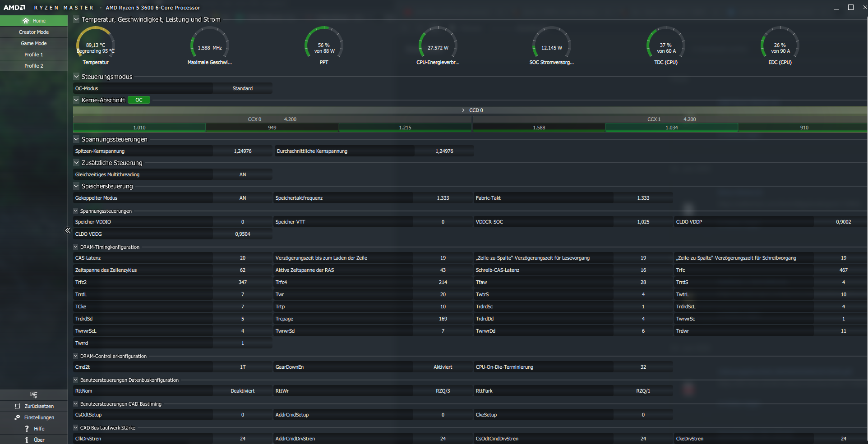Open Profile 2

(34, 66)
